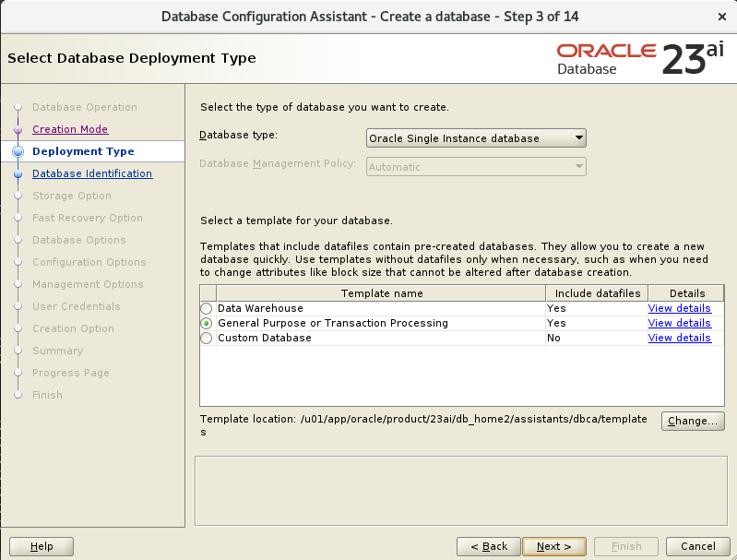Click the Creation Mode step bullet icon
The width and height of the screenshot is (737, 560).
coord(18,129)
